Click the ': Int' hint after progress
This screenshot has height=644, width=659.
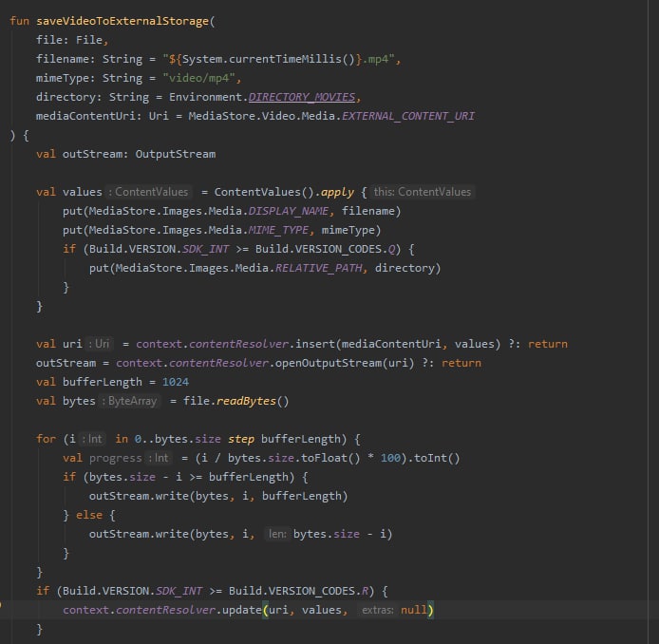[x=159, y=458]
